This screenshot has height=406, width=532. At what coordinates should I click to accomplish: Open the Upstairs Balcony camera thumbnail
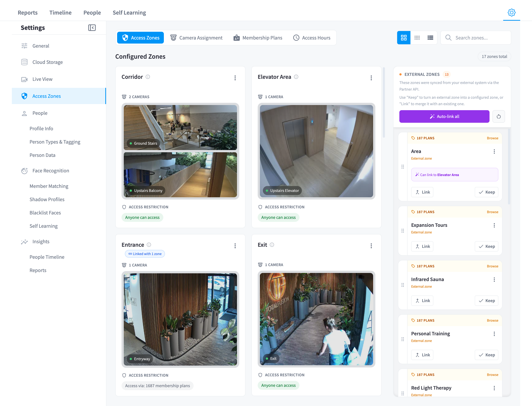tap(180, 175)
